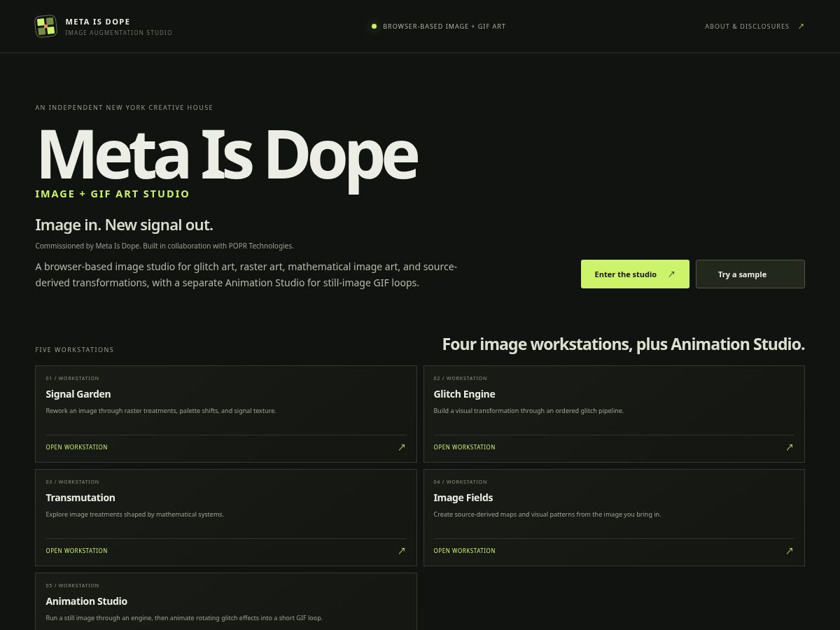This screenshot has width=840, height=630.
Task: Select the Image Fields card title
Action: [x=463, y=498]
